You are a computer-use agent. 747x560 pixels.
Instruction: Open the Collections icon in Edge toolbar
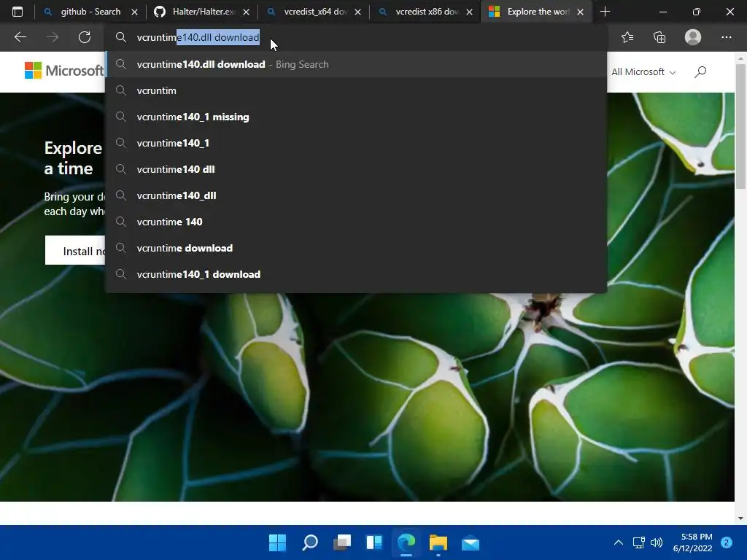point(659,37)
